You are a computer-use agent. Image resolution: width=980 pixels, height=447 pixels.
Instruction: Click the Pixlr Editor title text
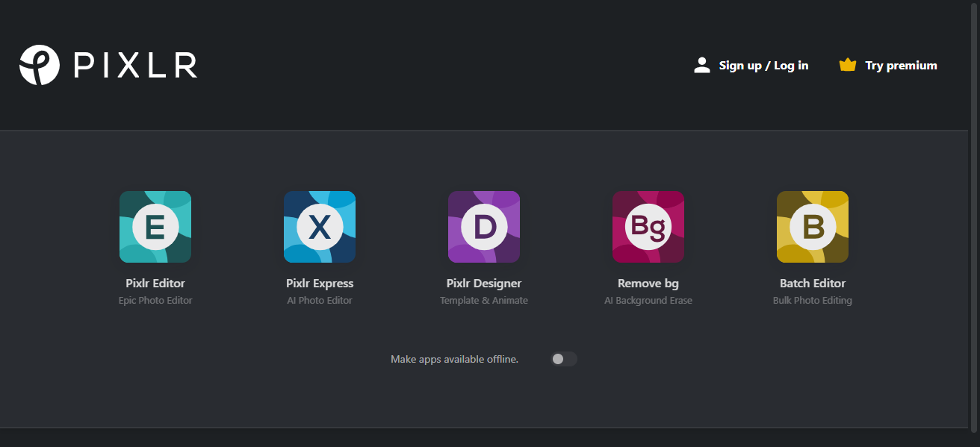pos(155,284)
